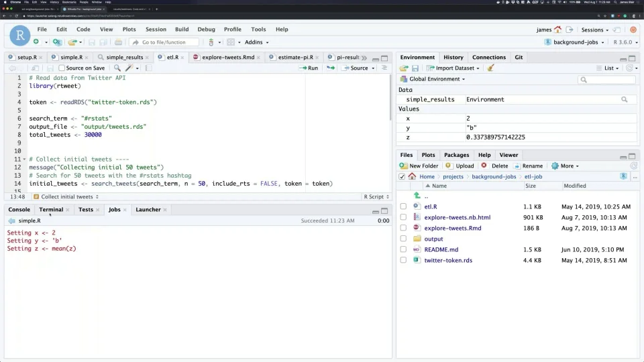Screen dimensions: 644x362
Task: Click the Run button
Action: click(309, 68)
